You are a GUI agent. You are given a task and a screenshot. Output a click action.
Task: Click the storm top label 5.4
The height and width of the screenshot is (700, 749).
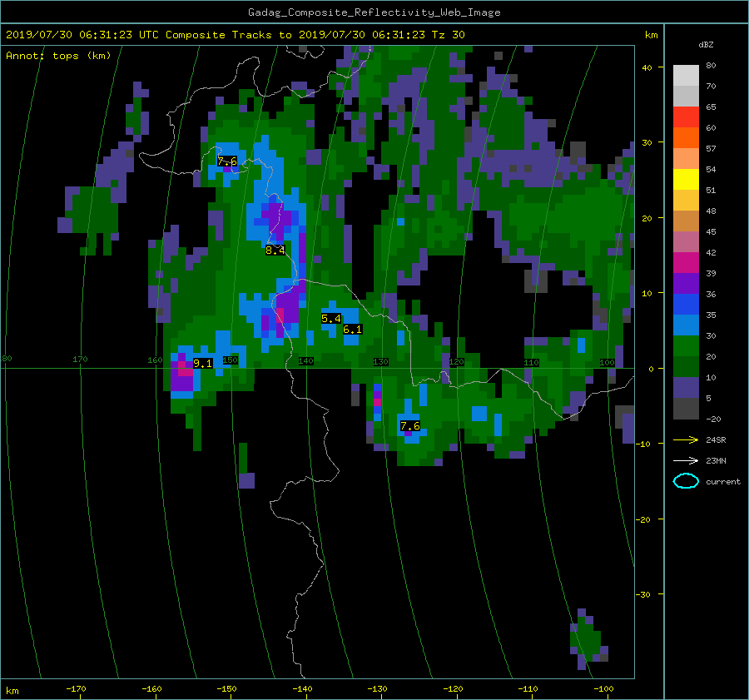[x=331, y=318]
